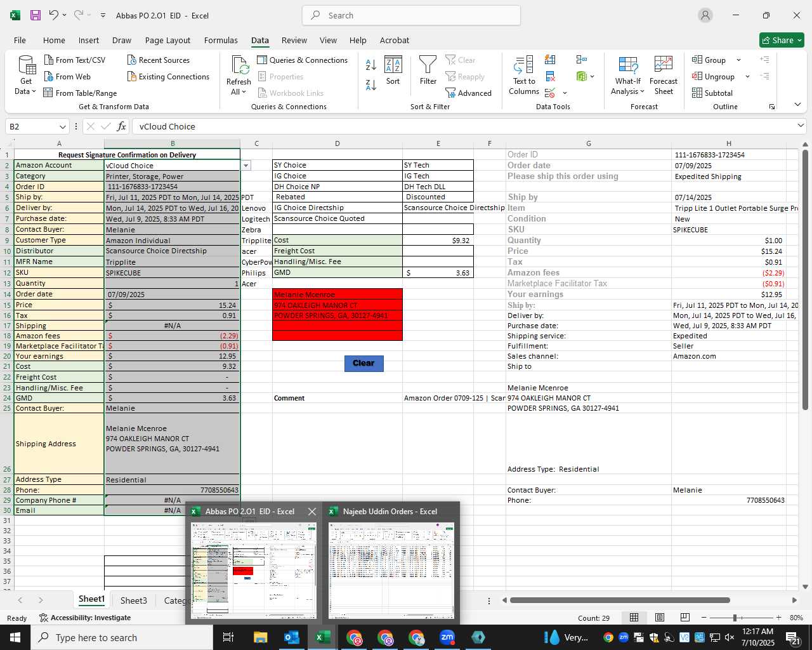Switch to Normal view in status bar
Image resolution: width=812 pixels, height=650 pixels.
point(634,618)
